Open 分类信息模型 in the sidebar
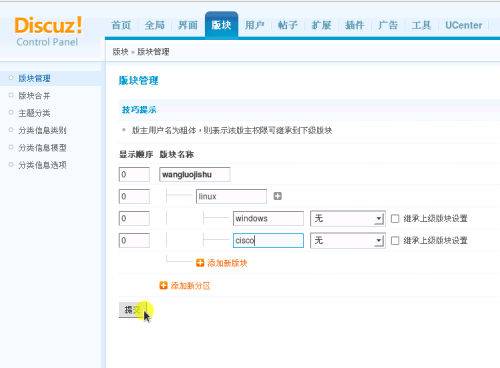The image size is (500, 368). (x=42, y=148)
